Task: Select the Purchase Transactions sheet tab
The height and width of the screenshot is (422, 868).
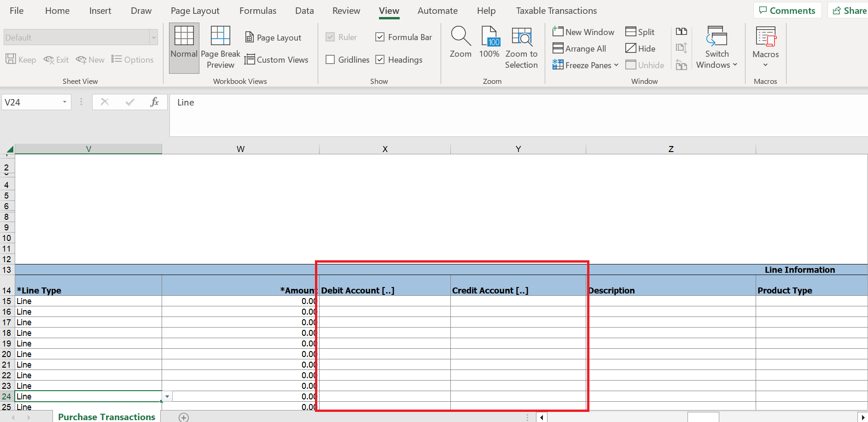Action: coord(106,416)
